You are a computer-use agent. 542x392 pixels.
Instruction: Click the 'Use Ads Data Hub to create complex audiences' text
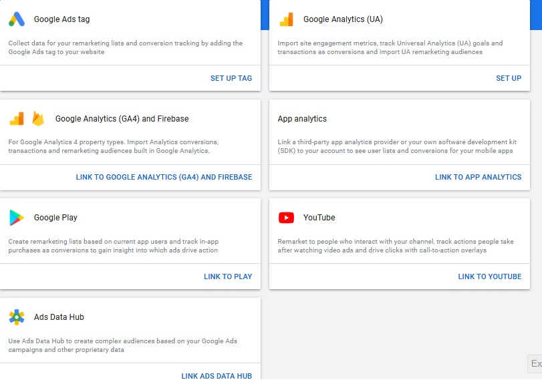[x=123, y=345]
